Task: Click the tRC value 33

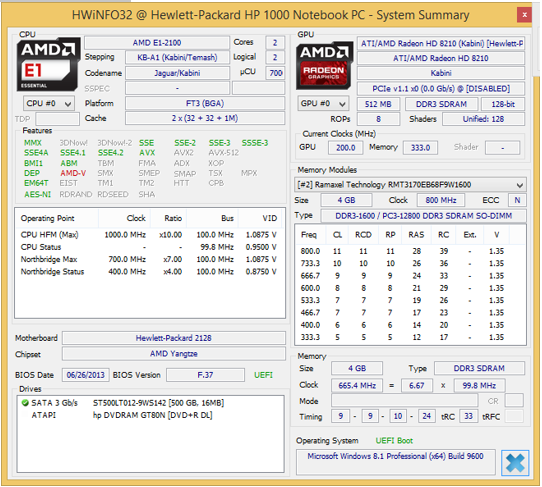Action: click(468, 416)
